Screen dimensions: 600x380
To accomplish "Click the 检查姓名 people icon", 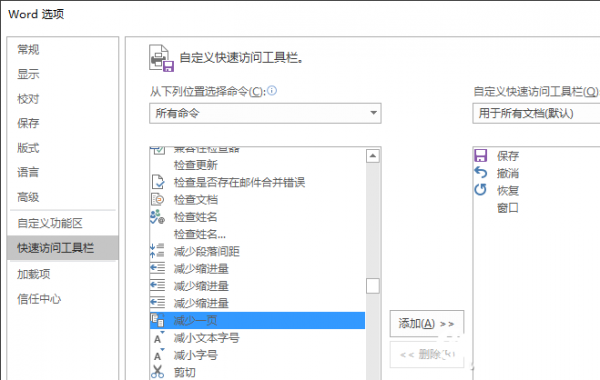I will (x=157, y=217).
